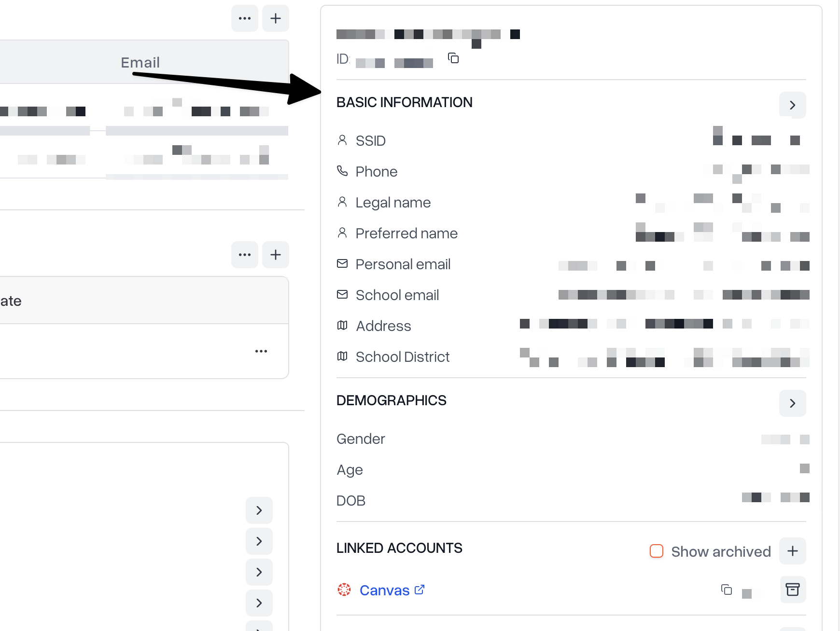Copy the Canvas linked account ID
Screen dimensions: 840x631
[727, 590]
